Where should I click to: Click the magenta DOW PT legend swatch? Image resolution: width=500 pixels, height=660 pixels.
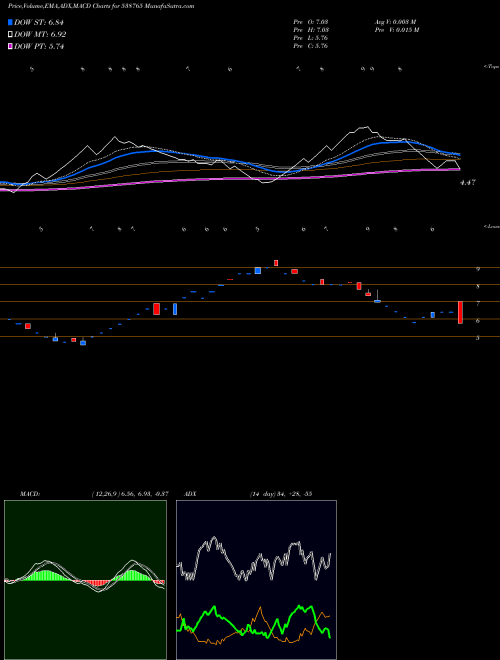[10, 47]
